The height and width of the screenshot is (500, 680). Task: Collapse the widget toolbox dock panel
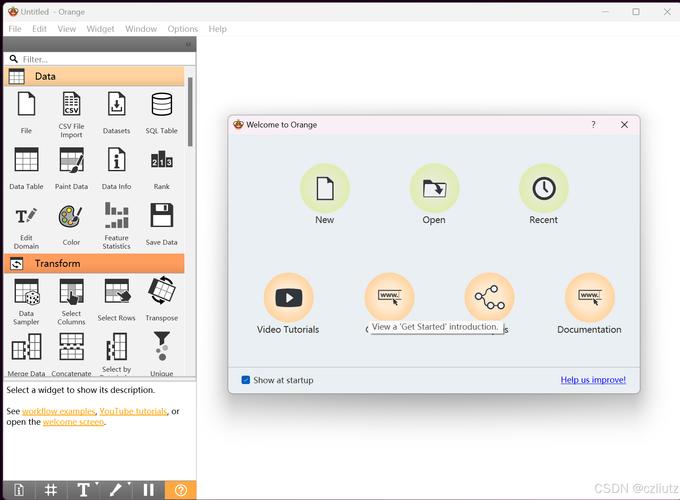click(189, 44)
